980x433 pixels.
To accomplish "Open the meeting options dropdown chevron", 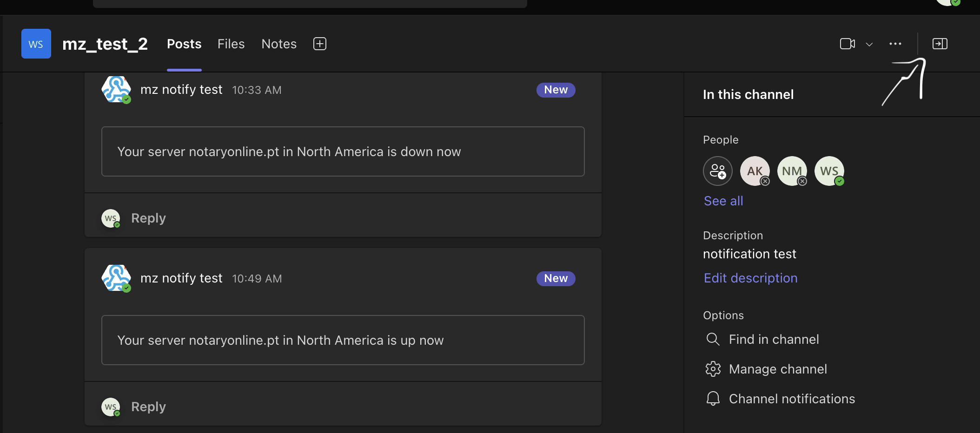I will coord(869,45).
